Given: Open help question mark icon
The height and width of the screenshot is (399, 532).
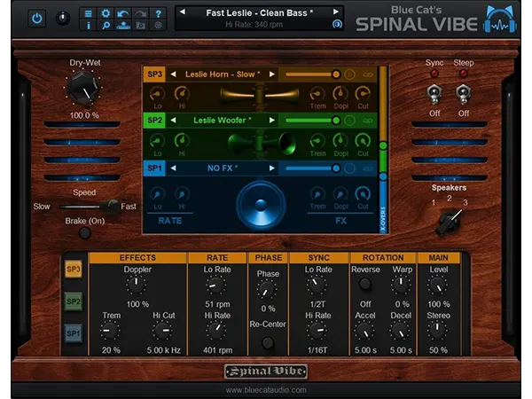Looking at the screenshot, I should [x=158, y=13].
